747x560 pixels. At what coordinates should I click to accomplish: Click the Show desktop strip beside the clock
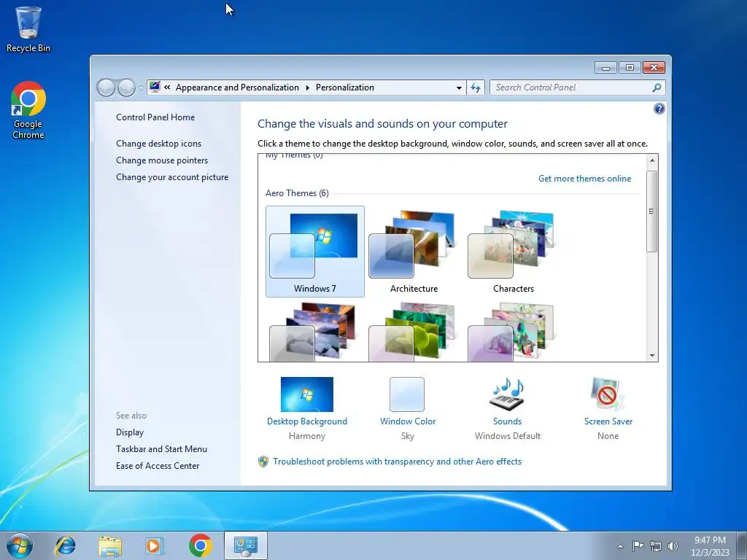point(743,545)
